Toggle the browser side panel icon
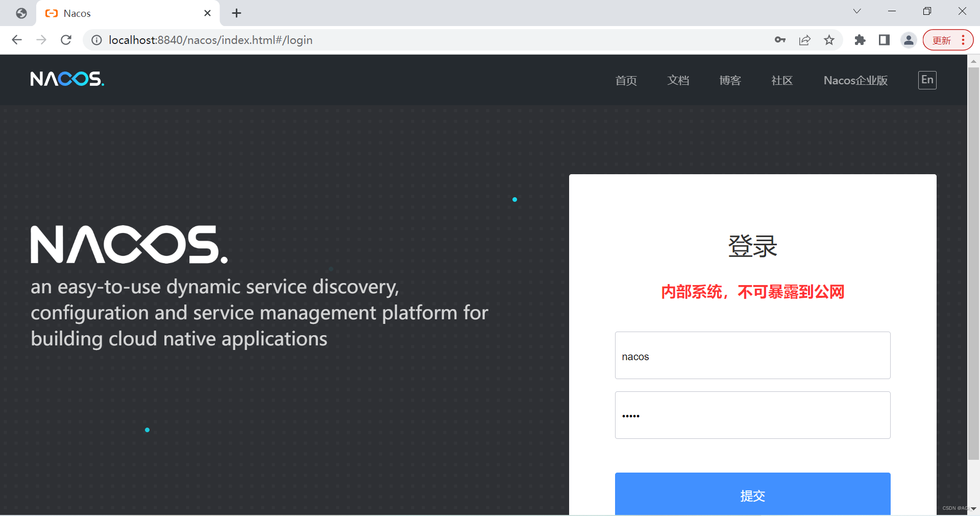 [x=884, y=40]
